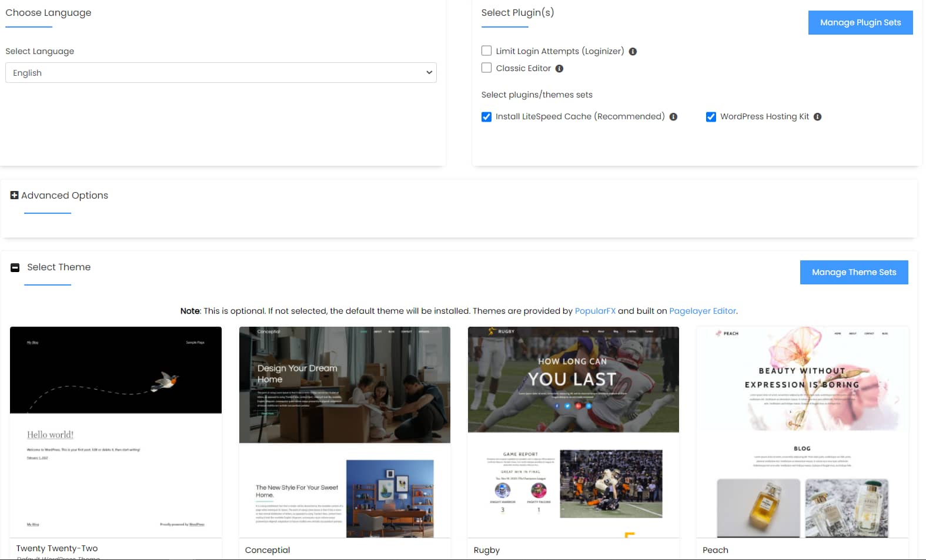Click info icon beside WordPress Hosting Kit
The width and height of the screenshot is (926, 560).
pos(817,117)
